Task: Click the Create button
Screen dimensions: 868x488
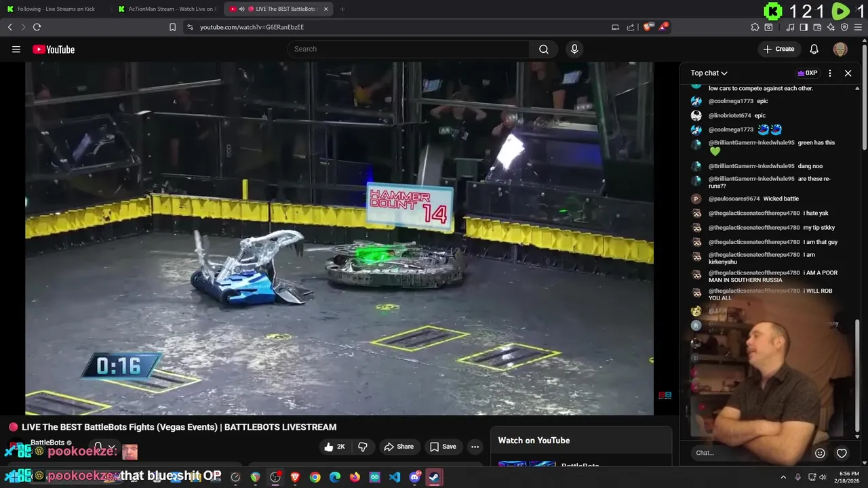Action: tap(778, 49)
